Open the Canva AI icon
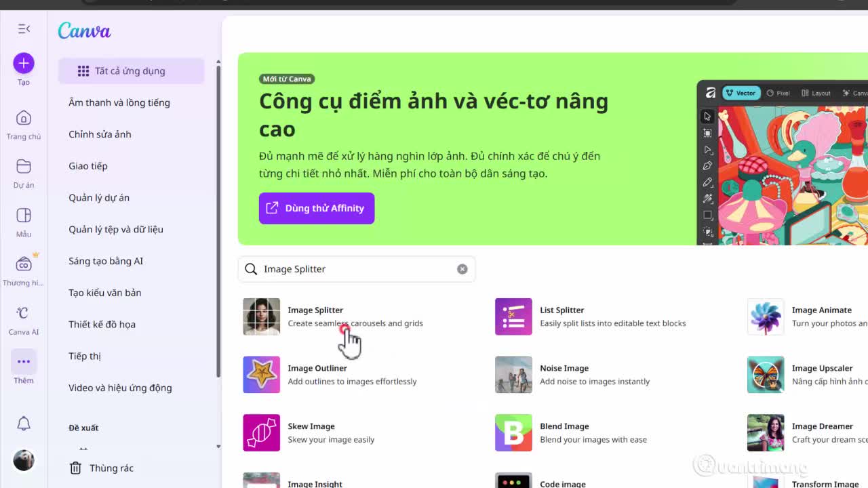The width and height of the screenshot is (868, 488). 24,313
